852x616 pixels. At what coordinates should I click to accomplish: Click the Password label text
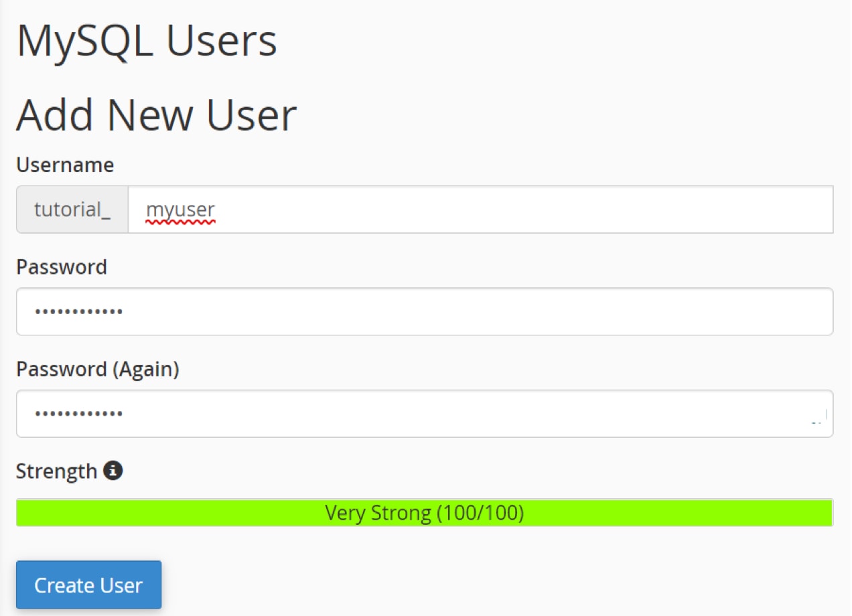pyautogui.click(x=61, y=267)
